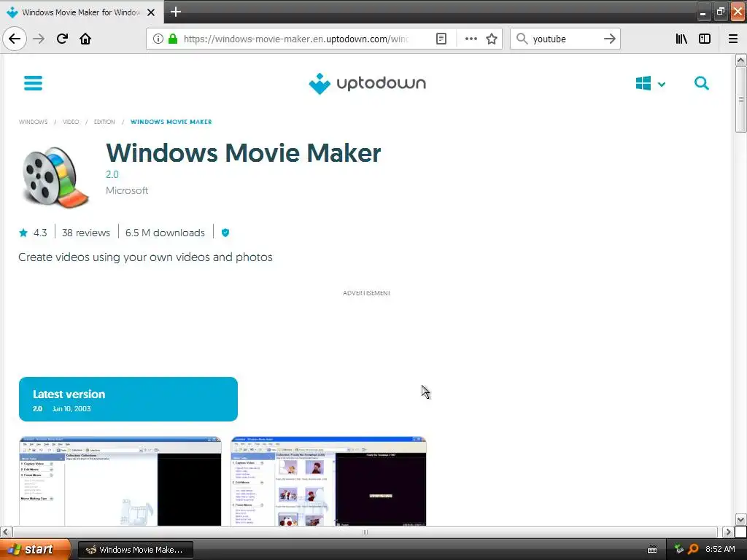
Task: Toggle the sidebar view icon
Action: click(704, 39)
